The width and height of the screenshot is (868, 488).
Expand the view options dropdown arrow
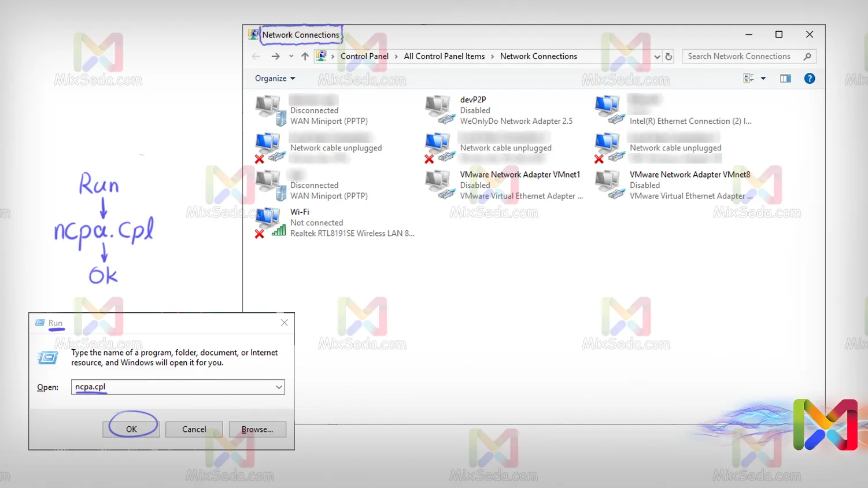(763, 79)
